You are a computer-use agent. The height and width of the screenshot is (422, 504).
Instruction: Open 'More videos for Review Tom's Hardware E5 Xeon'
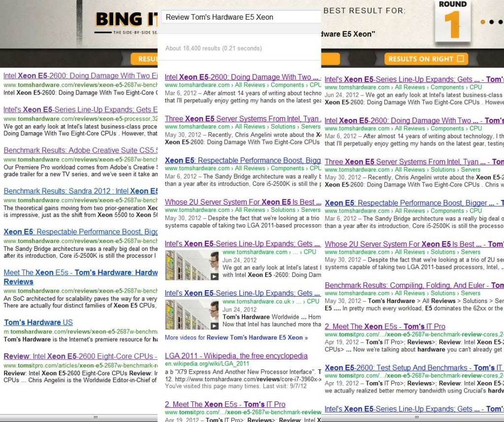(236, 337)
